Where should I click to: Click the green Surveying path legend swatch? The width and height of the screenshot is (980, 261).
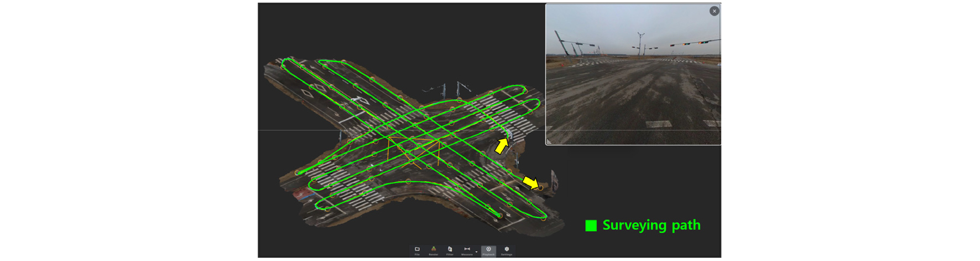pos(591,226)
